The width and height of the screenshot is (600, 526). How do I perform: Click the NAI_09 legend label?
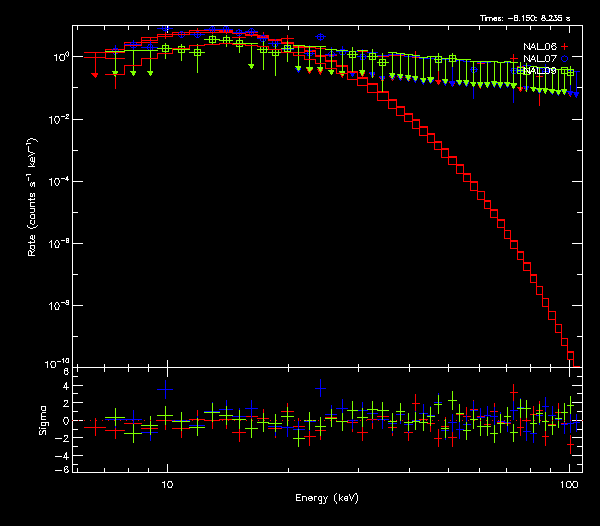539,71
